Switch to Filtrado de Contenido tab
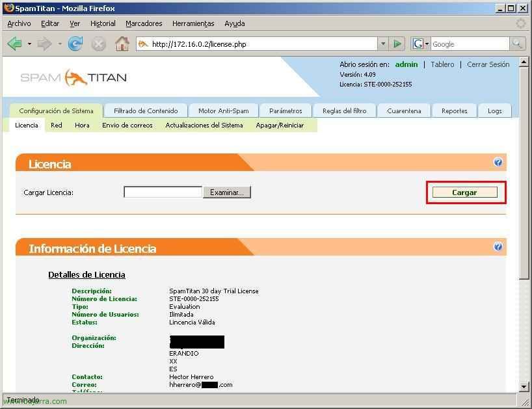This screenshot has height=409, width=532. [146, 111]
